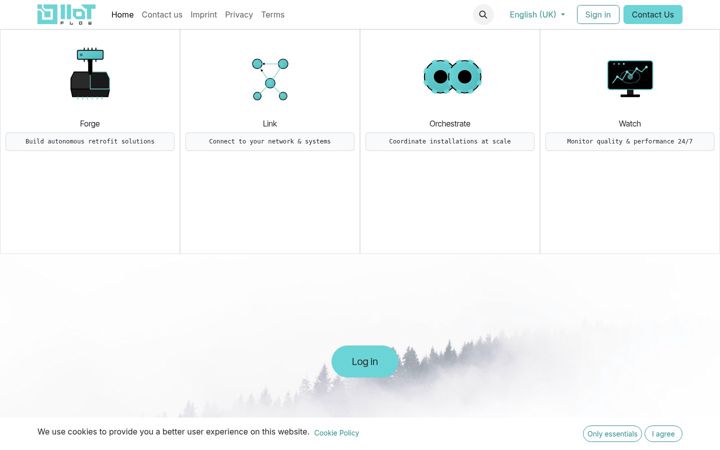Click the IIoT Flow logo
The height and width of the screenshot is (450, 720).
66,14
